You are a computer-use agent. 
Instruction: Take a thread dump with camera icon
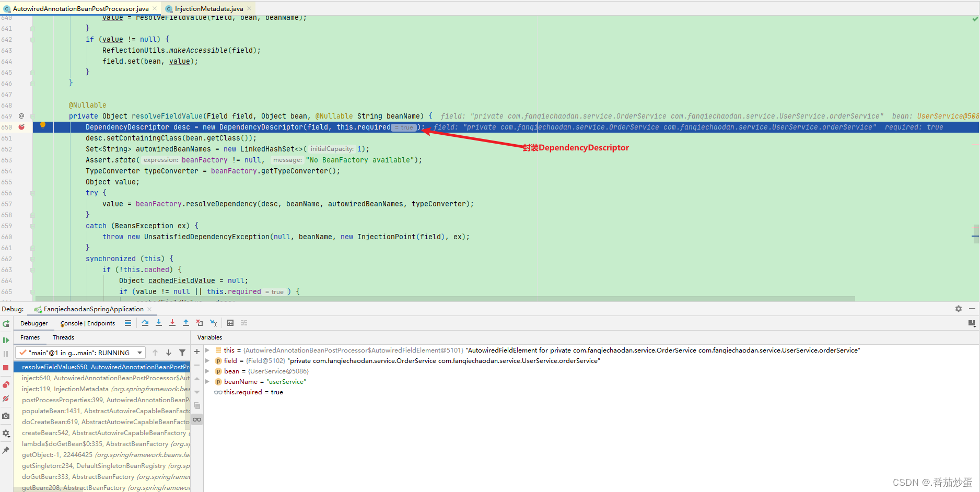coord(6,416)
